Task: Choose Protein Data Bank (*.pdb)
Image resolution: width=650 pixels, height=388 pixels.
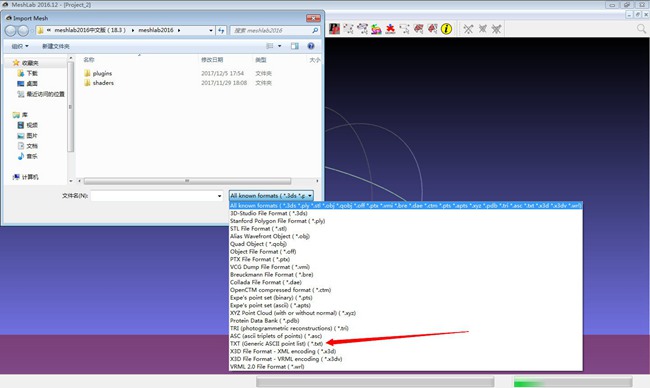Action: 406,320
